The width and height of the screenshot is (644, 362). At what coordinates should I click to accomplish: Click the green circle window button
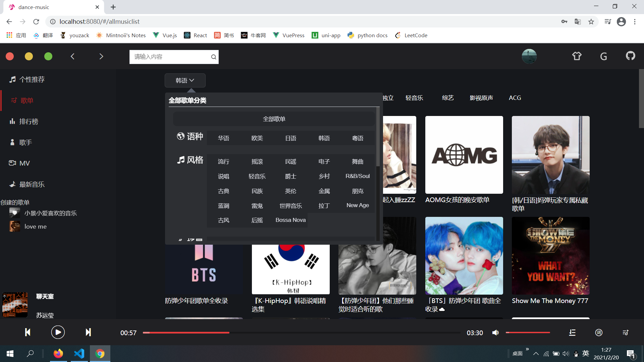pyautogui.click(x=48, y=56)
